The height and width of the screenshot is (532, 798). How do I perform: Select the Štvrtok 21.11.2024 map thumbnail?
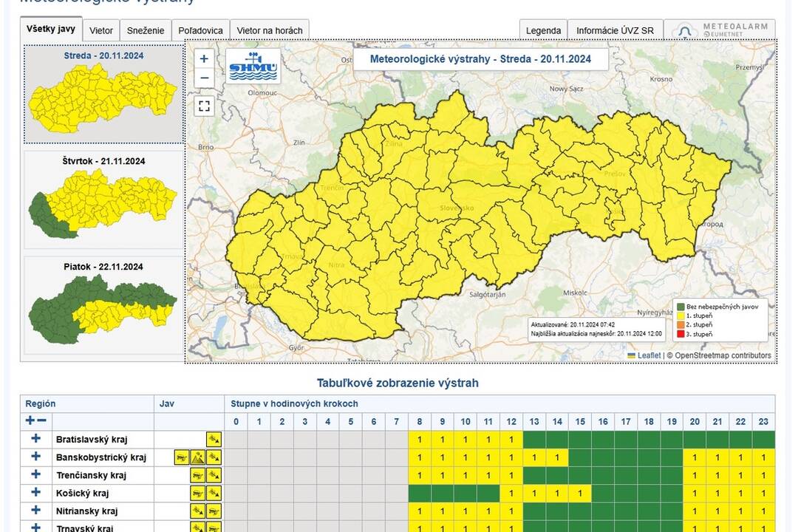[103, 199]
